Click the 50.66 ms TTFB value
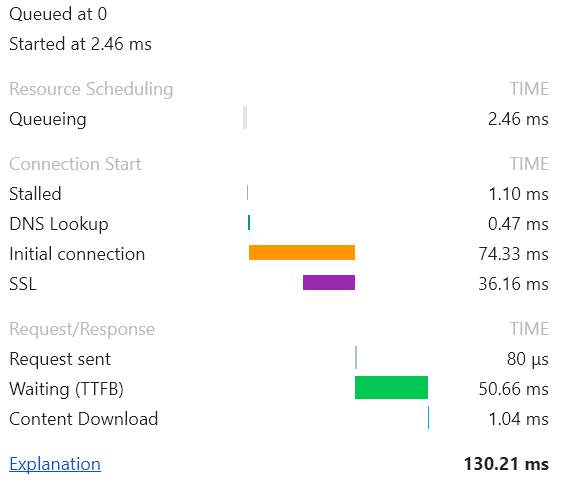Screen dimensions: 567x482 (x=513, y=389)
